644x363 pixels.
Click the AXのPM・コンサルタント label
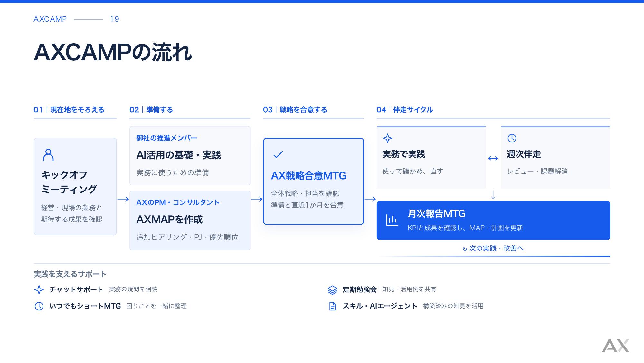pos(178,202)
